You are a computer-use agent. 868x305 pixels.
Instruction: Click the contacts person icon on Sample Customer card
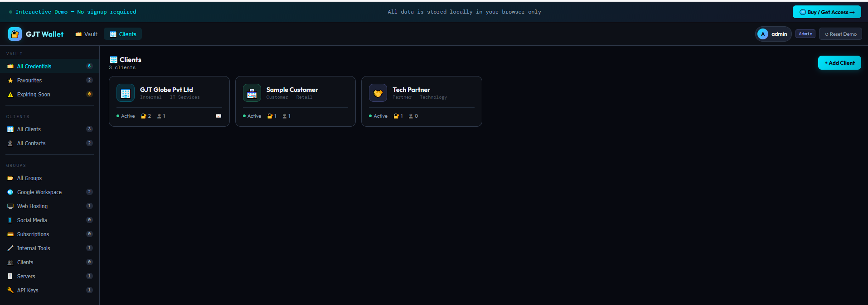(285, 116)
